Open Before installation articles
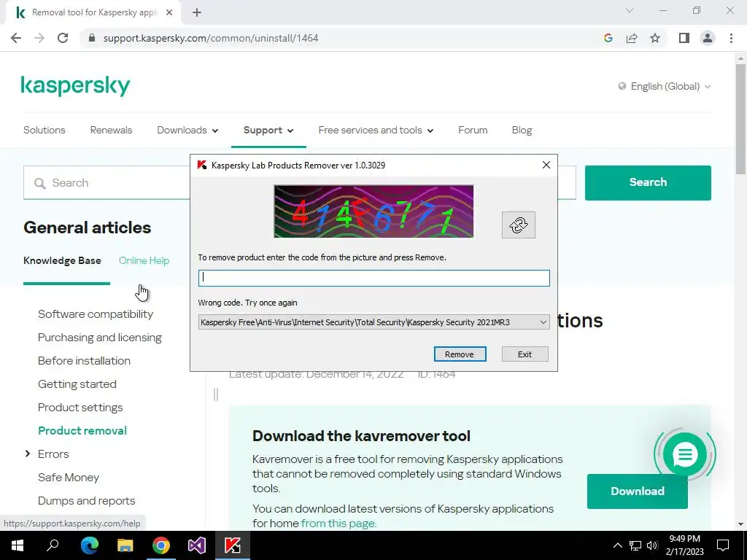 pyautogui.click(x=84, y=360)
